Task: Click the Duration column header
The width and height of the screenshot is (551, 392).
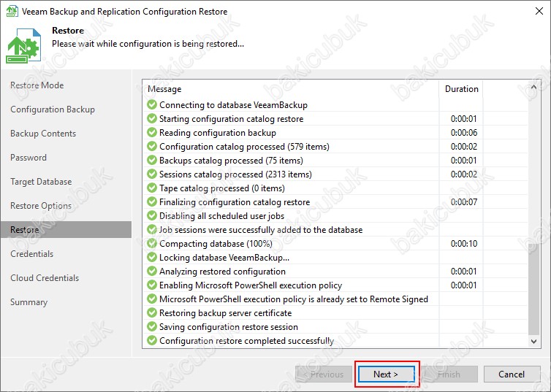Action: point(461,89)
